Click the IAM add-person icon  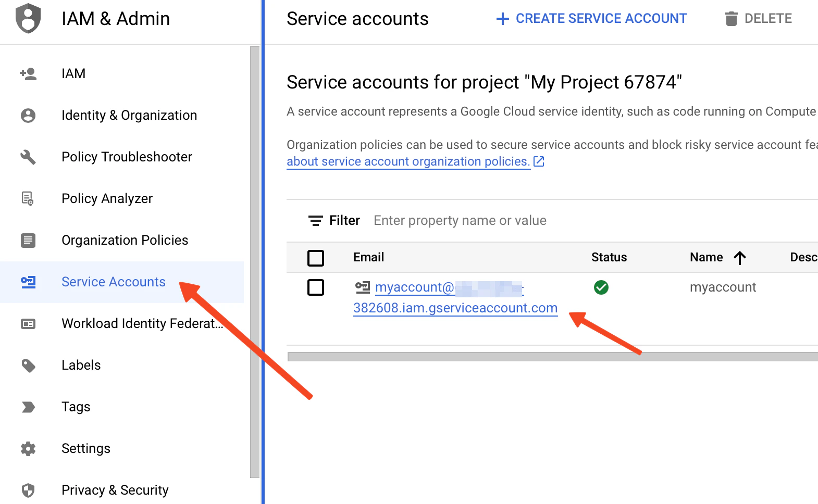pos(28,74)
